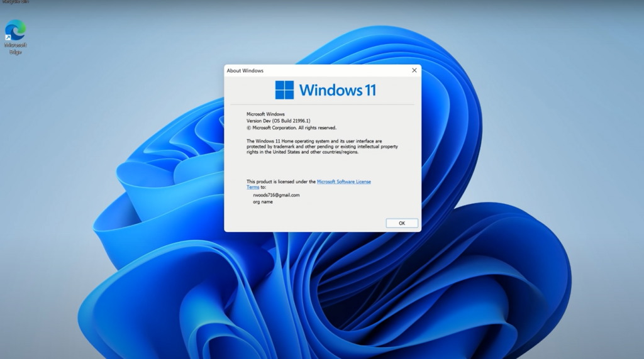Viewport: 644px width, 359px height.
Task: Select the Microsoft Edge icon's text label
Action: click(x=15, y=48)
